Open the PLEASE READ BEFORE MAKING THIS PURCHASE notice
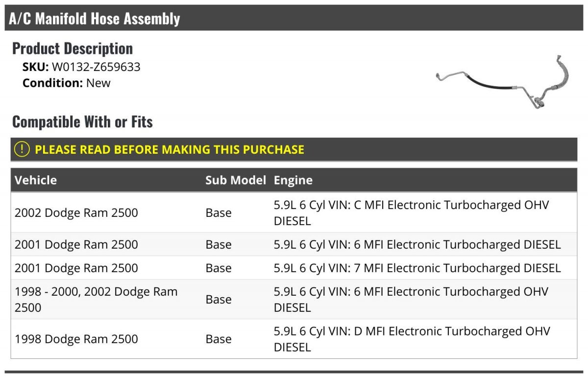The height and width of the screenshot is (378, 588). click(x=170, y=149)
